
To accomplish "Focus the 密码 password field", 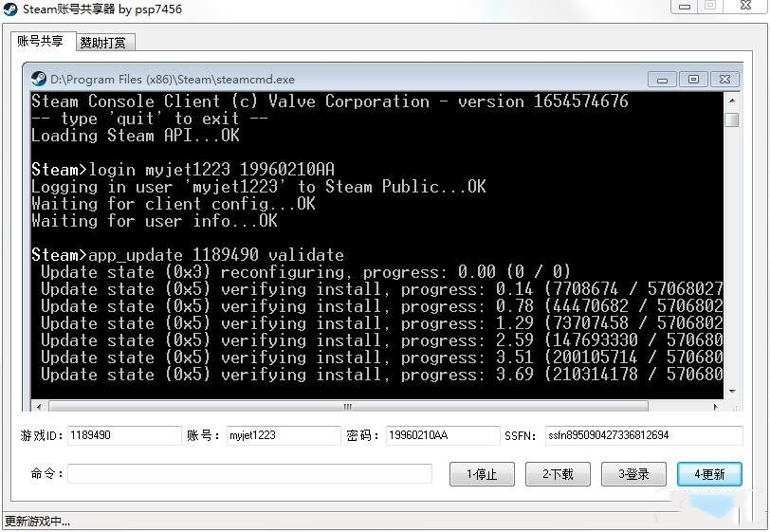I will [x=443, y=435].
